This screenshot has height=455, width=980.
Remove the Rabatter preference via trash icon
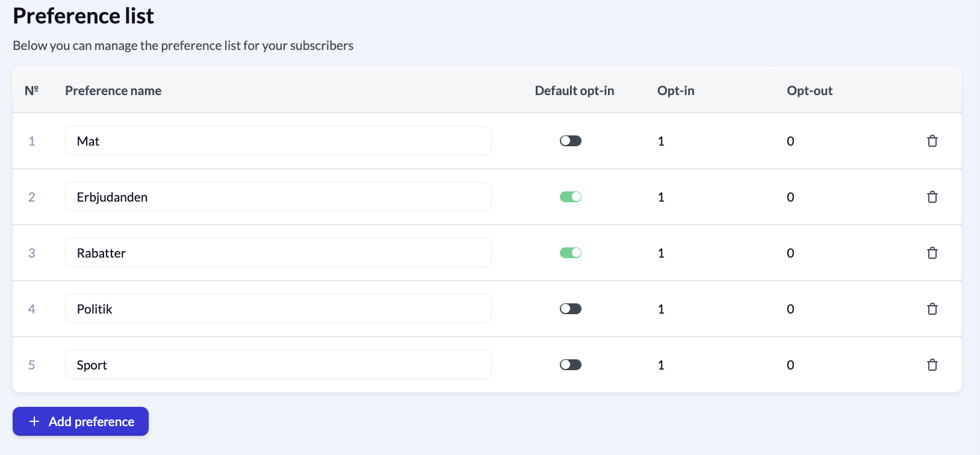pos(932,253)
